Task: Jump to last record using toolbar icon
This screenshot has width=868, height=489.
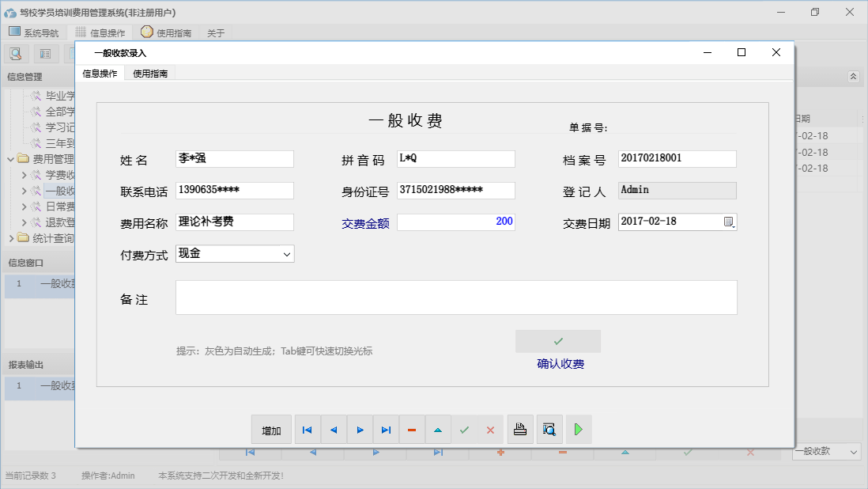Action: pyautogui.click(x=386, y=429)
